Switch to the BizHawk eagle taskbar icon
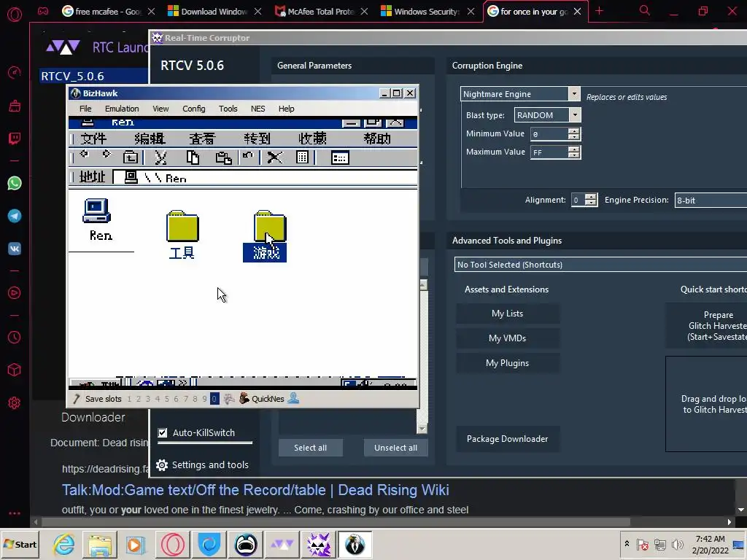This screenshot has width=747, height=560. pos(355,544)
